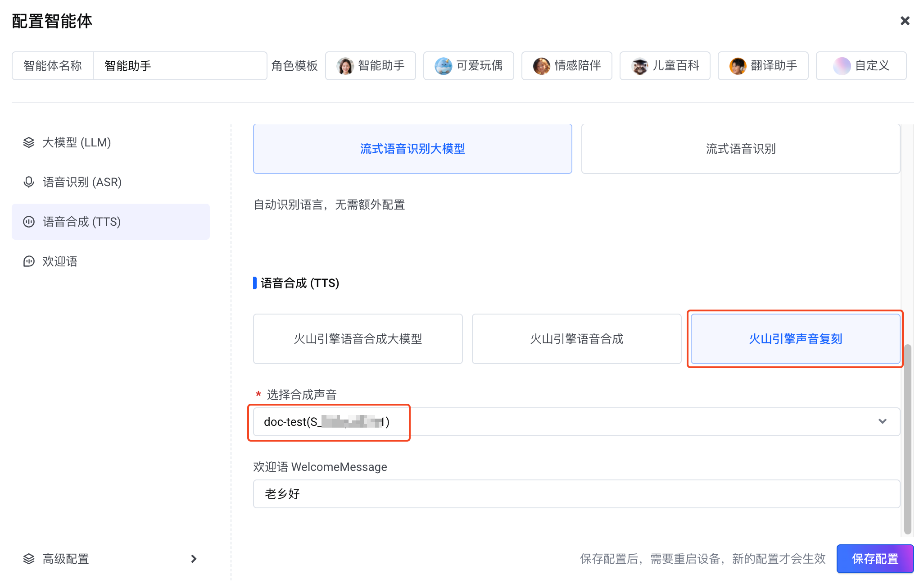Image resolution: width=924 pixels, height=584 pixels.
Task: Choose the 自定义 role template button
Action: (861, 66)
